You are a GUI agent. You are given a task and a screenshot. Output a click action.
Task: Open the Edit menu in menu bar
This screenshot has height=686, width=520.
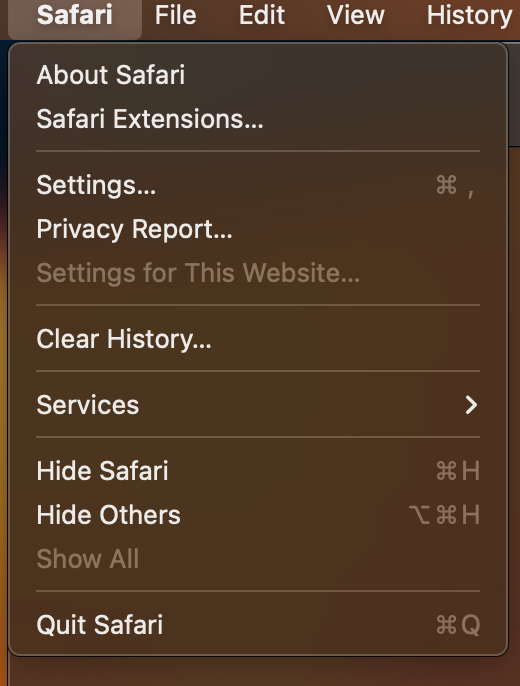coord(262,15)
